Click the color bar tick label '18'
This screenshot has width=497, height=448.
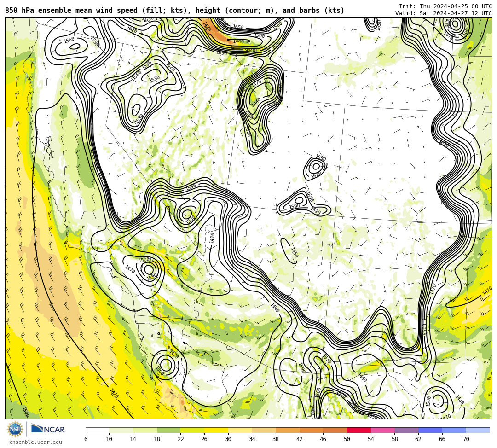(x=156, y=439)
